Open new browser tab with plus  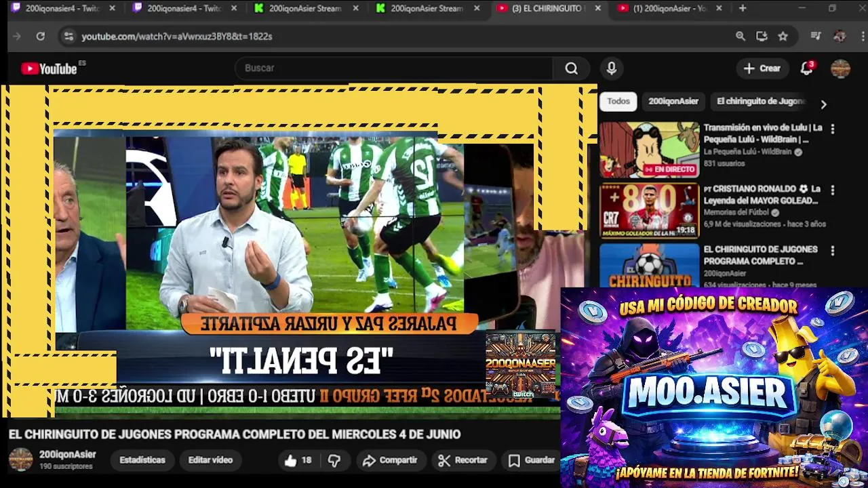pos(743,8)
